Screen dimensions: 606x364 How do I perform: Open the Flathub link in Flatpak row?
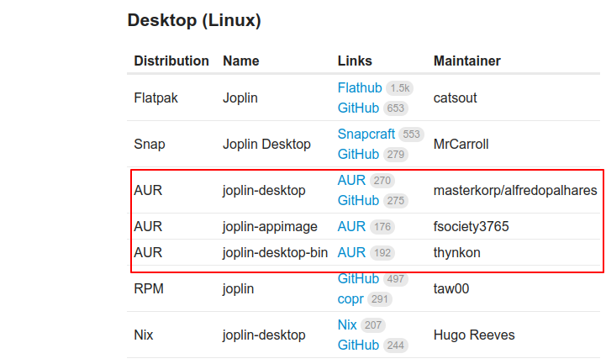[x=360, y=88]
